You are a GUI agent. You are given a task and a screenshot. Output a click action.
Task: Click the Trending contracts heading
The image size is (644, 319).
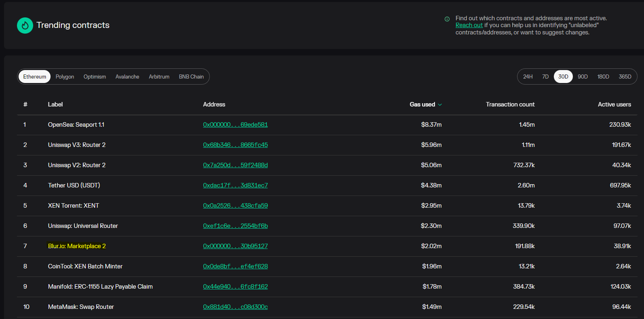(73, 25)
